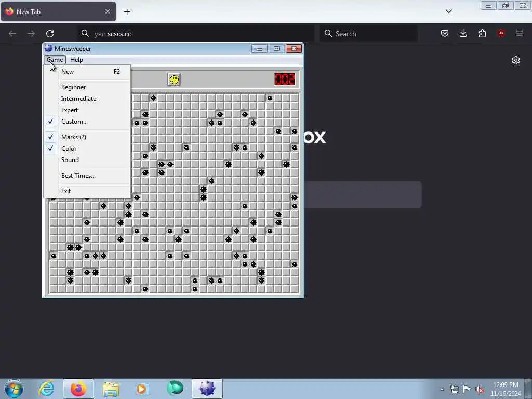Click Action Center flag icon
532x399 pixels.
pos(467,389)
